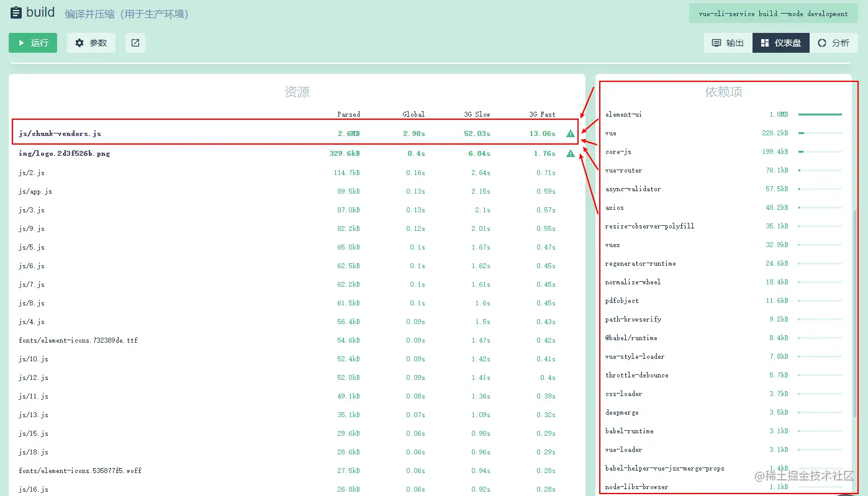Click the open-in-new-window icon button

click(135, 43)
